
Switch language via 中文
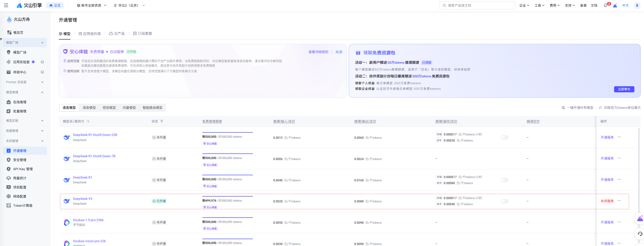coord(625,5)
